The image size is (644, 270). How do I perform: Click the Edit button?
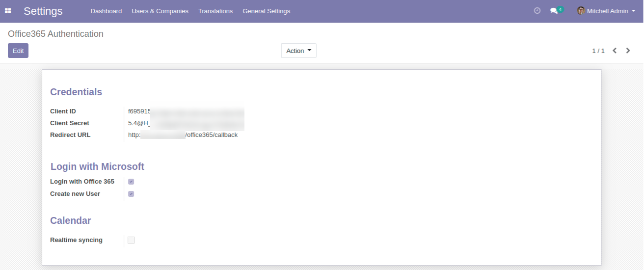[18, 51]
